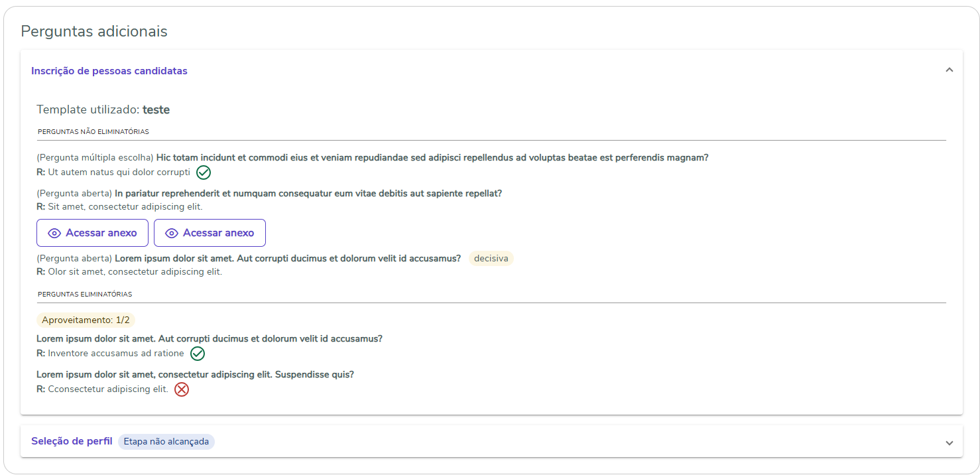Click green check icon beside "Ut autem natus" answer
980x475 pixels.
pos(204,172)
